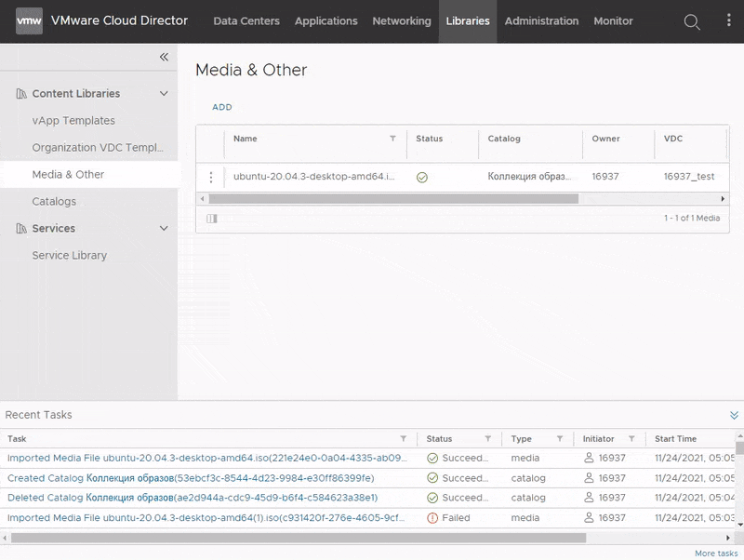Click the Recent Tasks vertical scrollbar thumb
The width and height of the screenshot is (744, 560).
coord(739,449)
